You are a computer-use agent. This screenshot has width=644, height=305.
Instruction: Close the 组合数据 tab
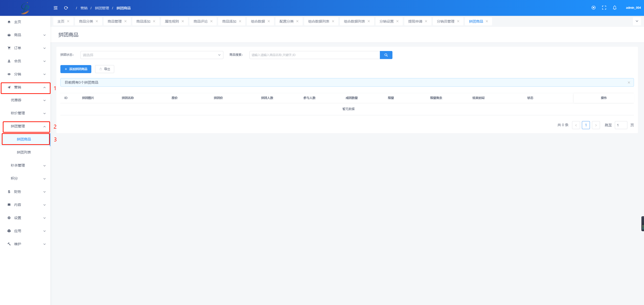point(269,21)
